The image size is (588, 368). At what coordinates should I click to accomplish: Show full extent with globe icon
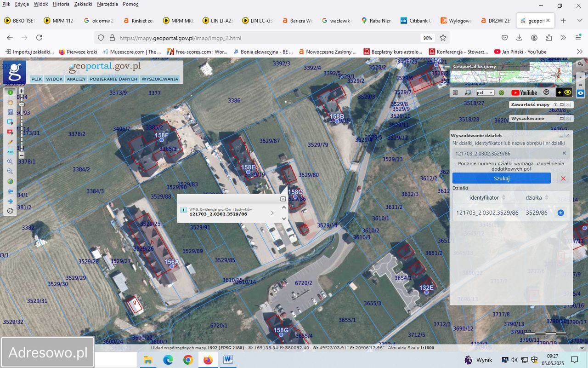click(x=10, y=181)
